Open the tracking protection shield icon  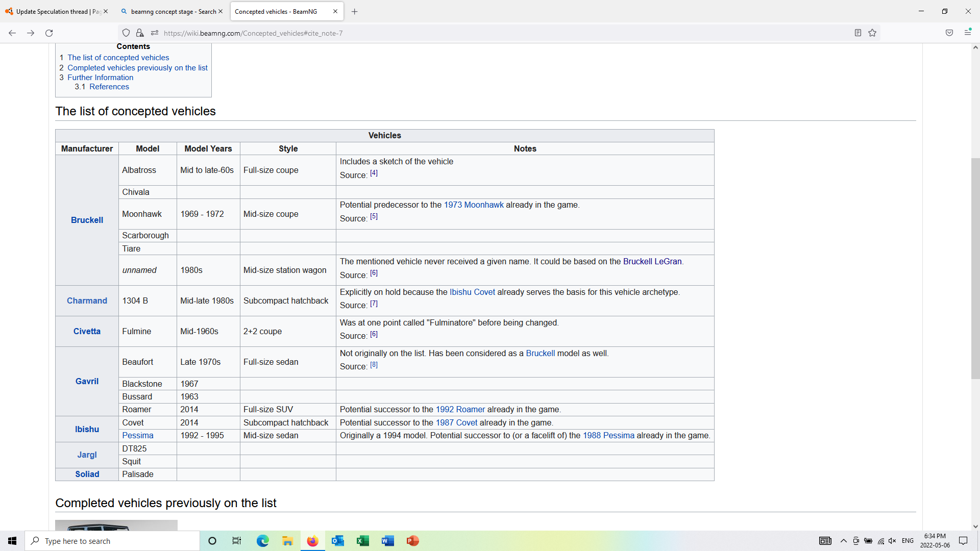[126, 33]
